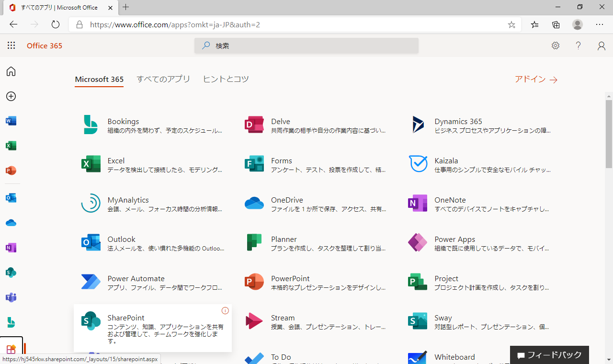Select the すべてのアプリ browser tab

tap(60, 8)
